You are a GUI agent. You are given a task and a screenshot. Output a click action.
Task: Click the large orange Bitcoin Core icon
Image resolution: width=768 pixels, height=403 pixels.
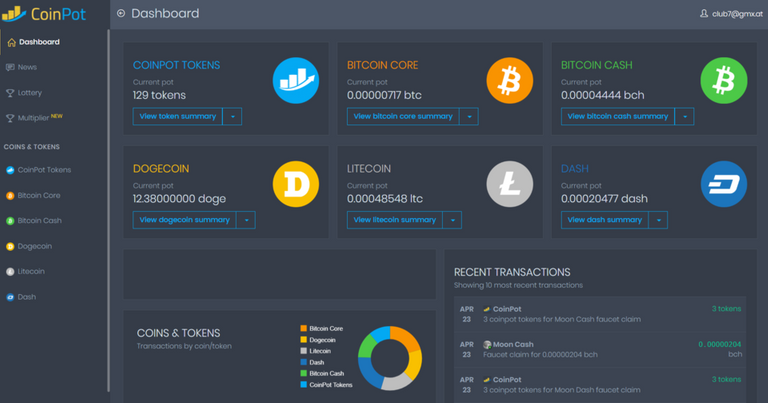(510, 80)
